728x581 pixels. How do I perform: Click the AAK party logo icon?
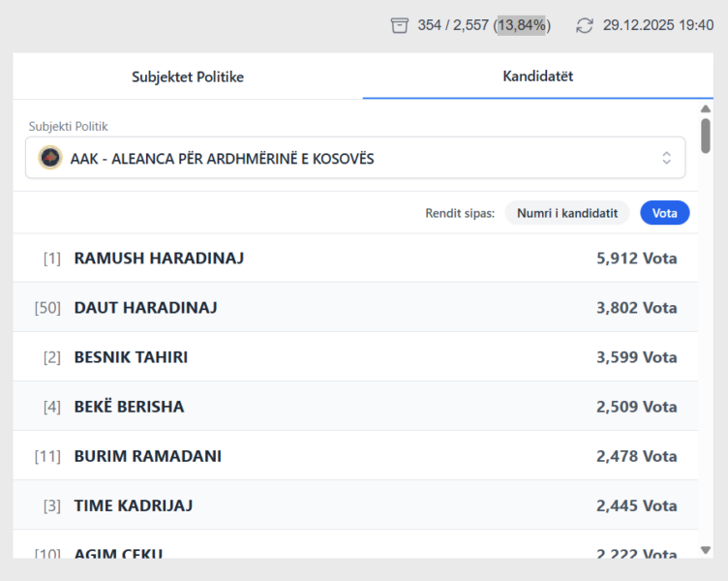[x=50, y=158]
